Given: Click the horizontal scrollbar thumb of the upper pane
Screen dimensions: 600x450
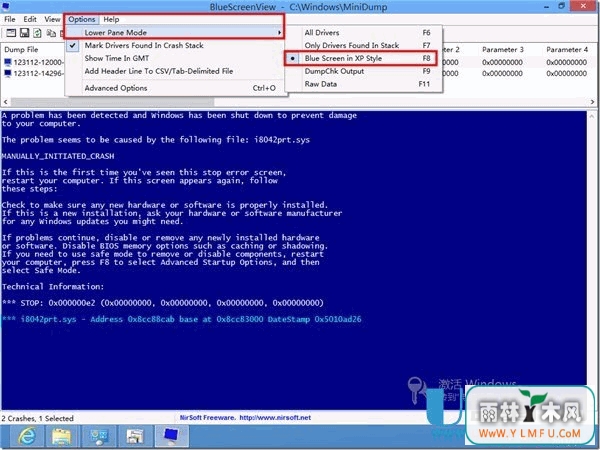Looking at the screenshot, I should (112, 102).
